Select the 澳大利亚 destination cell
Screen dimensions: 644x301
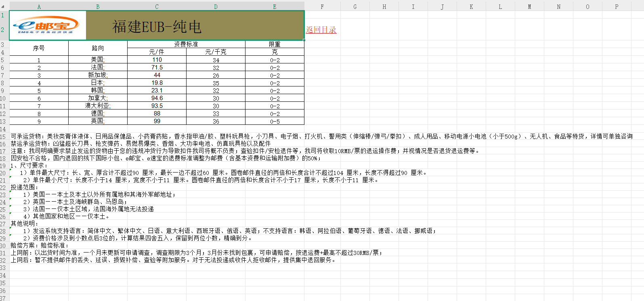pos(98,106)
